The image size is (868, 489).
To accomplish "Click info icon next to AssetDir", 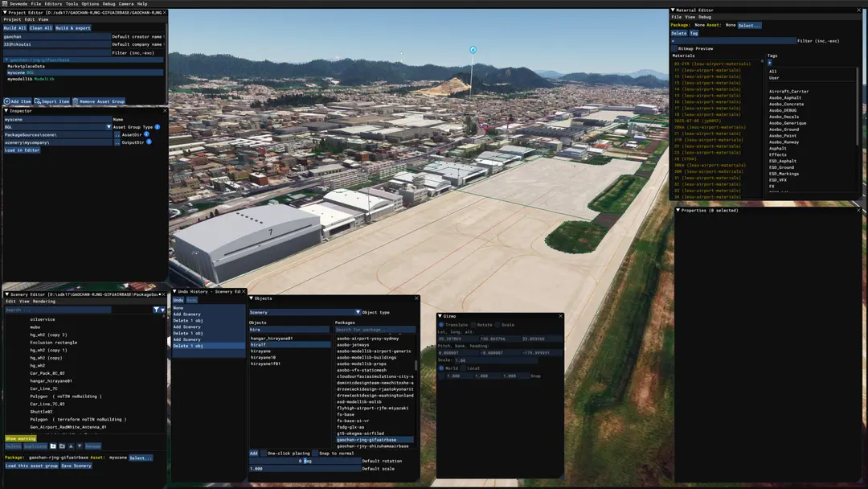I will click(146, 134).
